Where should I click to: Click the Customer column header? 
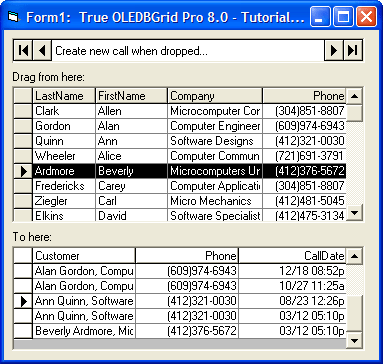click(84, 256)
